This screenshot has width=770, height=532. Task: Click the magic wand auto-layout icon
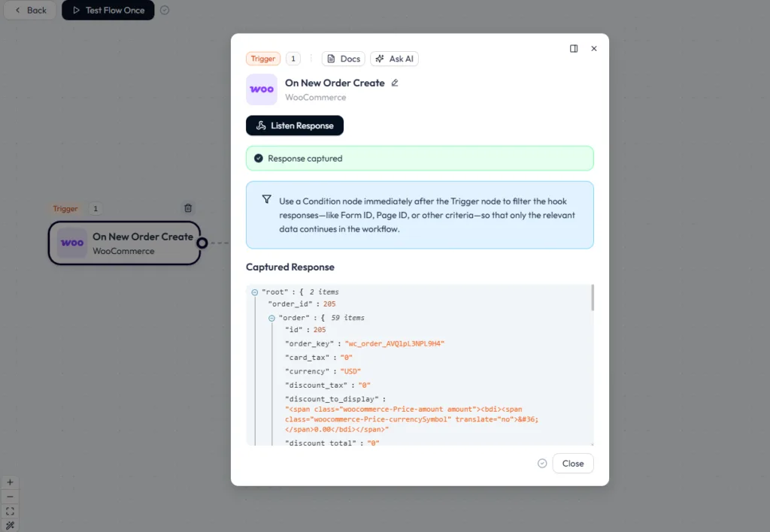coord(10,525)
